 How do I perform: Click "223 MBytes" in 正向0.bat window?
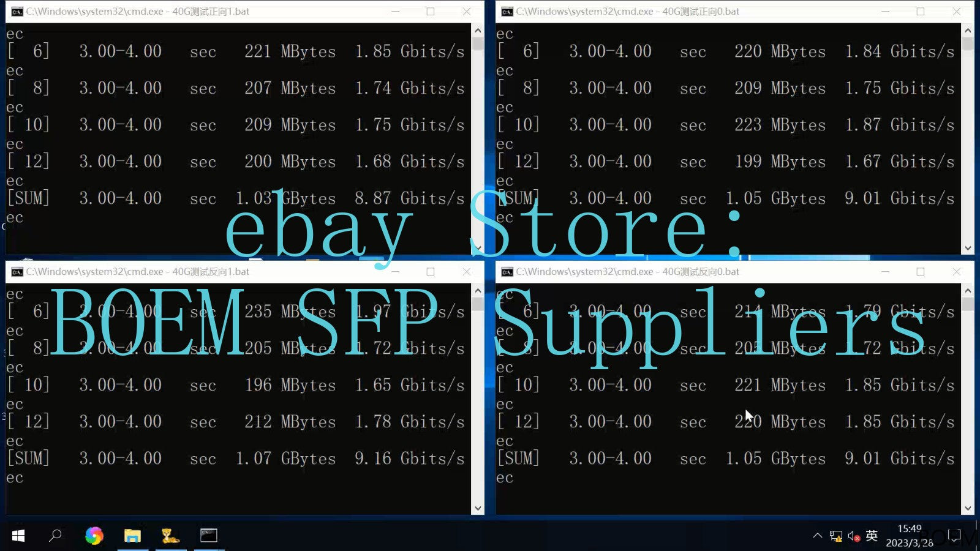(780, 125)
